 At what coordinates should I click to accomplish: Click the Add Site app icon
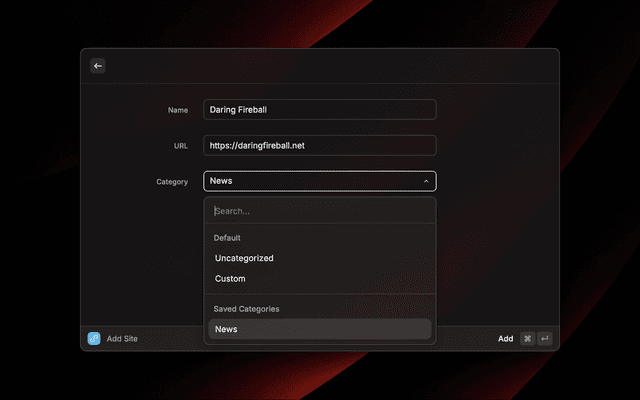point(94,338)
